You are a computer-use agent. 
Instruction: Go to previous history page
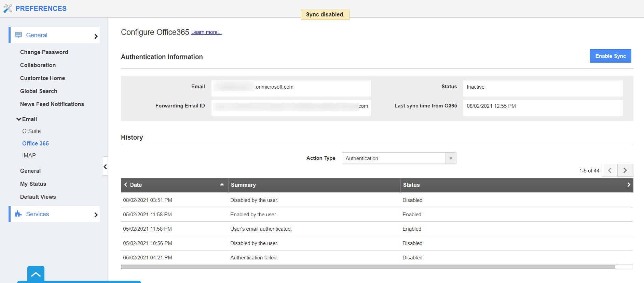[609, 170]
